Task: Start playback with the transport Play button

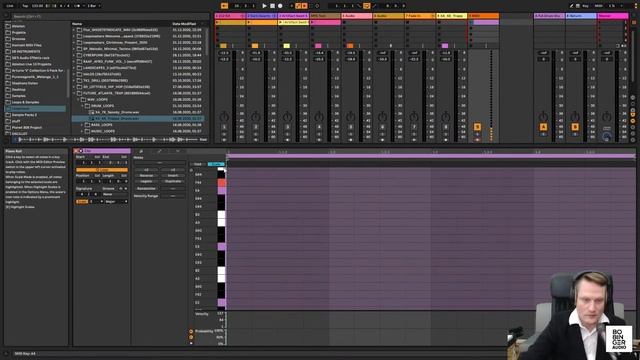Action: (264, 6)
